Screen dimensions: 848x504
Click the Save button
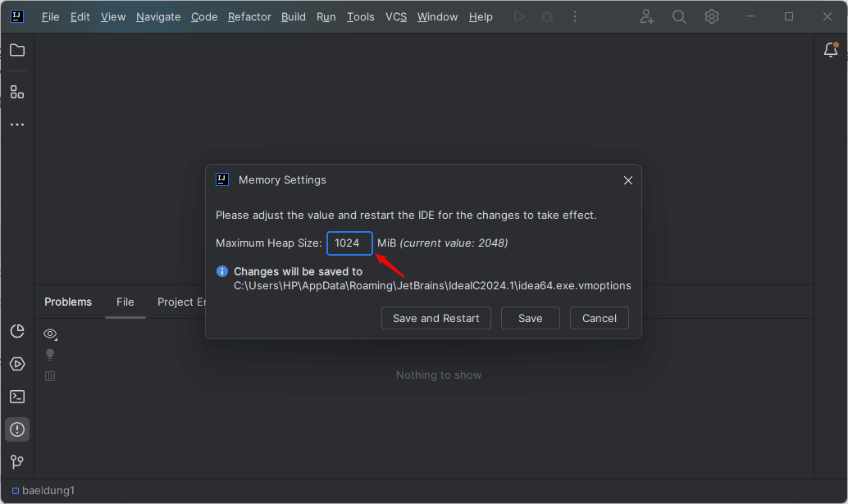click(530, 318)
